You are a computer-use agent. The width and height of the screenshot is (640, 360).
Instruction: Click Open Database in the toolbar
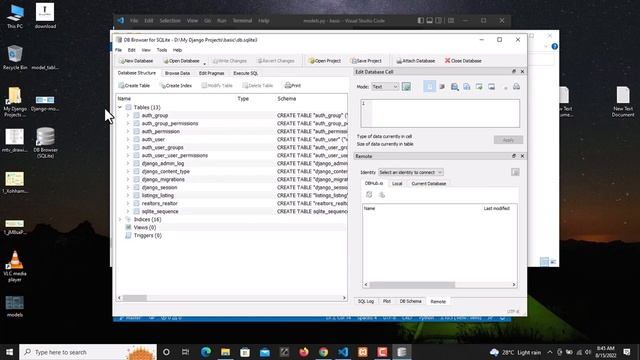[x=181, y=61]
